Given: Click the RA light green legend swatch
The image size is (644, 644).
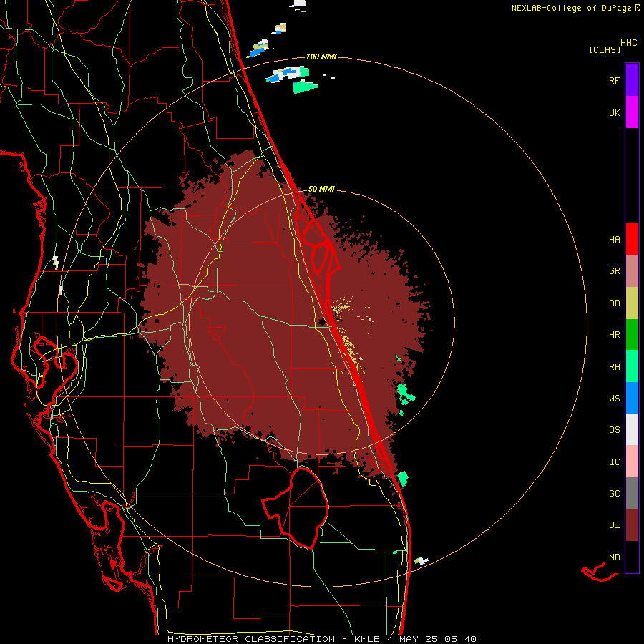Looking at the screenshot, I should coord(632,366).
